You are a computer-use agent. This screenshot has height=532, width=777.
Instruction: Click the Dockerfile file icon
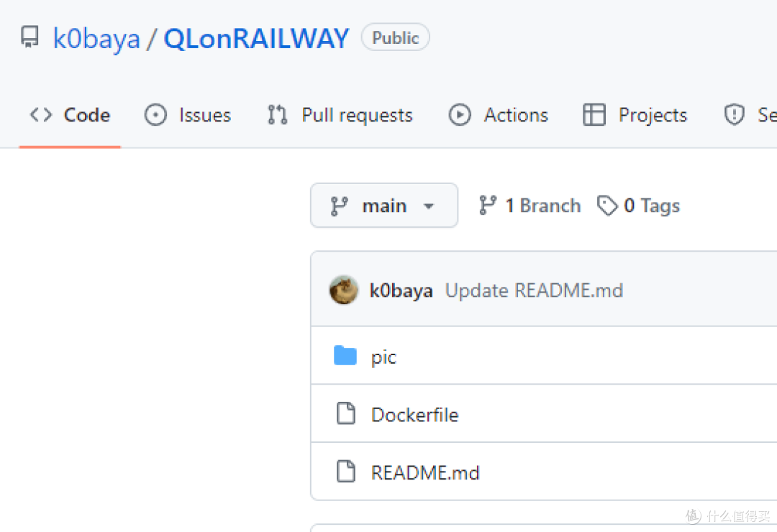(x=346, y=413)
